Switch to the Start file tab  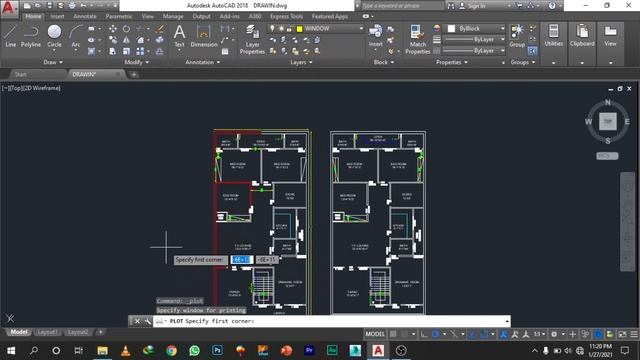(x=20, y=74)
